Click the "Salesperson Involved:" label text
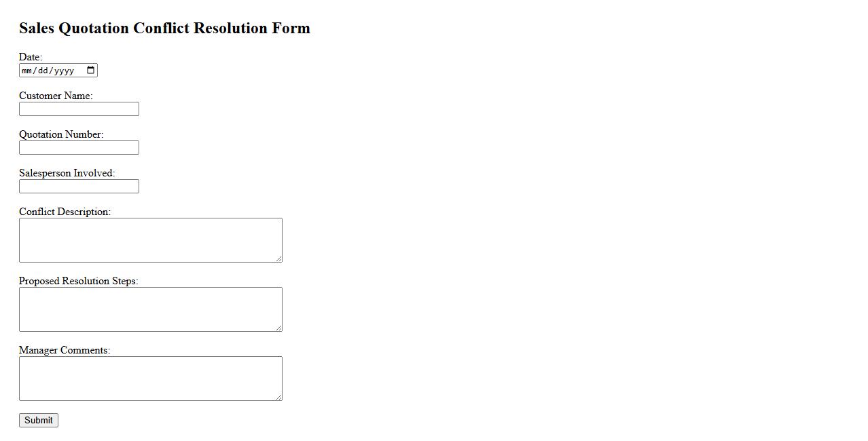This screenshot has width=868, height=441. pos(67,173)
